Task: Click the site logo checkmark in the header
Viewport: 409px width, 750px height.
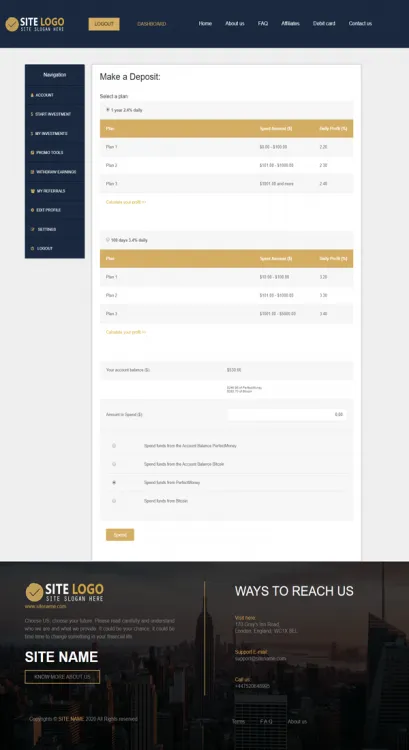Action: [12, 24]
